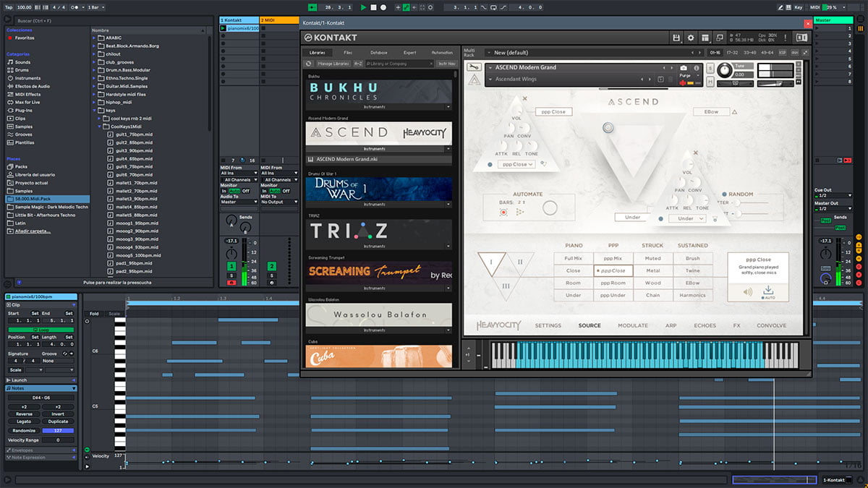This screenshot has width=868, height=488.
Task: Click Manage Libraries button in Kontakt
Action: (x=333, y=64)
